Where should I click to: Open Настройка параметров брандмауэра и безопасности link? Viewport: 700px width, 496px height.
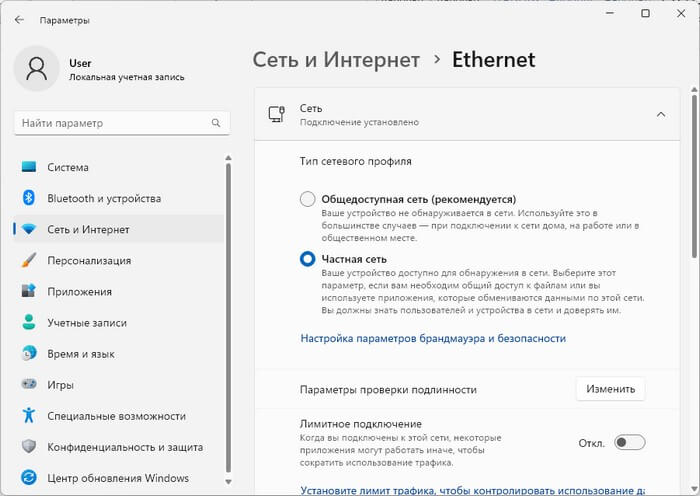[433, 338]
